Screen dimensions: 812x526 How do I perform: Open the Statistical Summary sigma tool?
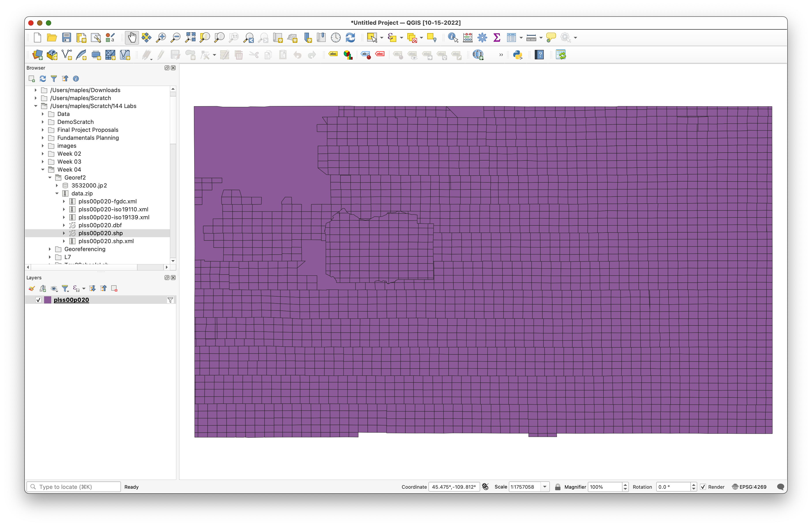[x=497, y=38]
